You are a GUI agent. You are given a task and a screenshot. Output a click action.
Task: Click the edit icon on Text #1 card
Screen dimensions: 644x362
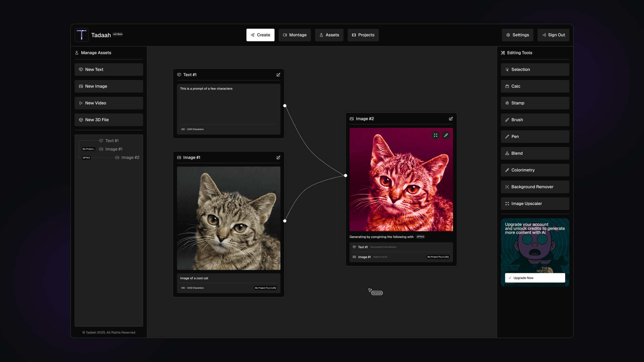click(x=278, y=75)
